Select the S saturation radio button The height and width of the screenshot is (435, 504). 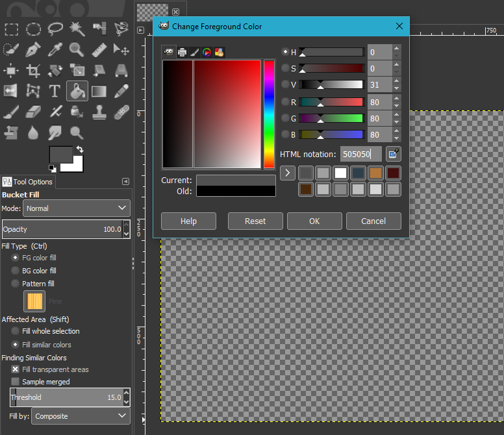pyautogui.click(x=285, y=68)
